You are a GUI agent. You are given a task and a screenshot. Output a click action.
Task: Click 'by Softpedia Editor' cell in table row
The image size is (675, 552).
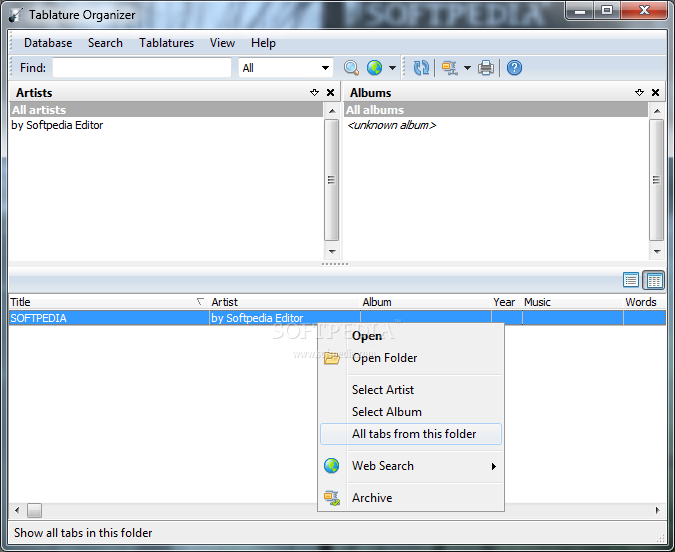tap(285, 318)
